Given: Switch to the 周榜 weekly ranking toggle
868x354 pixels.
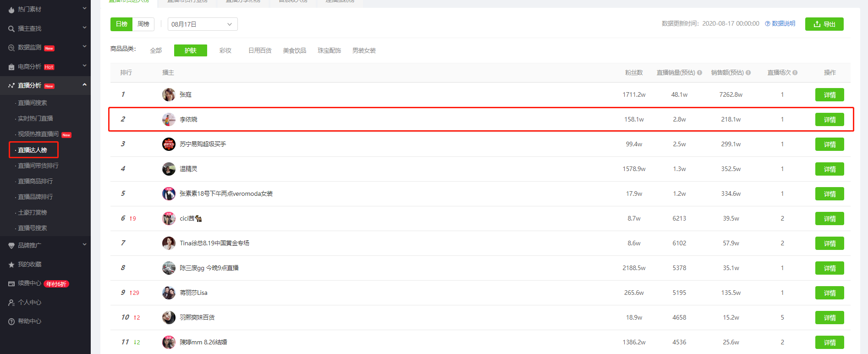Looking at the screenshot, I should pyautogui.click(x=143, y=24).
